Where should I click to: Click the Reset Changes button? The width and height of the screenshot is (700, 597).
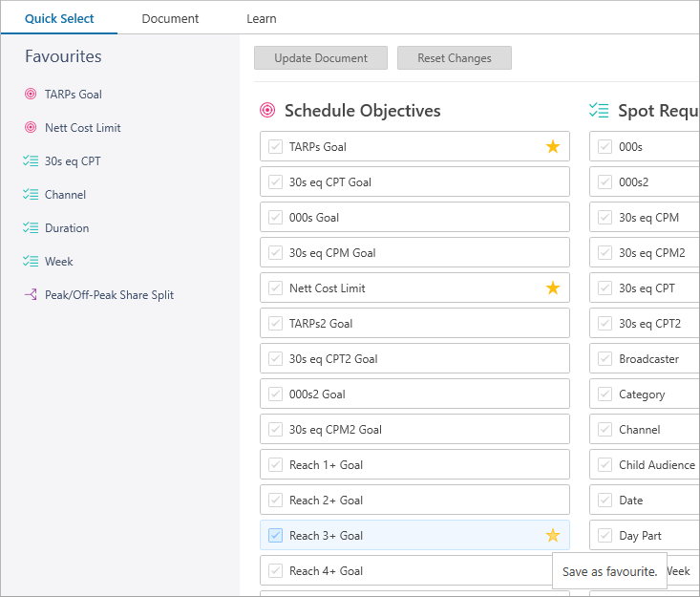click(454, 57)
